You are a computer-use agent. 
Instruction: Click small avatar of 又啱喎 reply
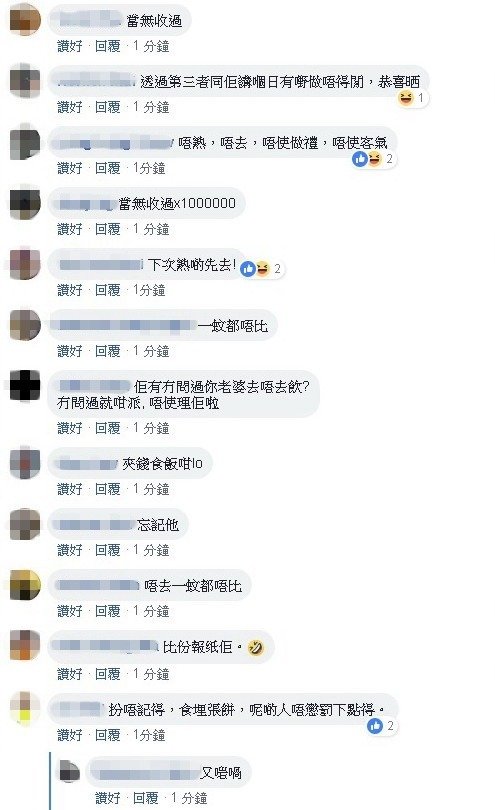tap(69, 771)
